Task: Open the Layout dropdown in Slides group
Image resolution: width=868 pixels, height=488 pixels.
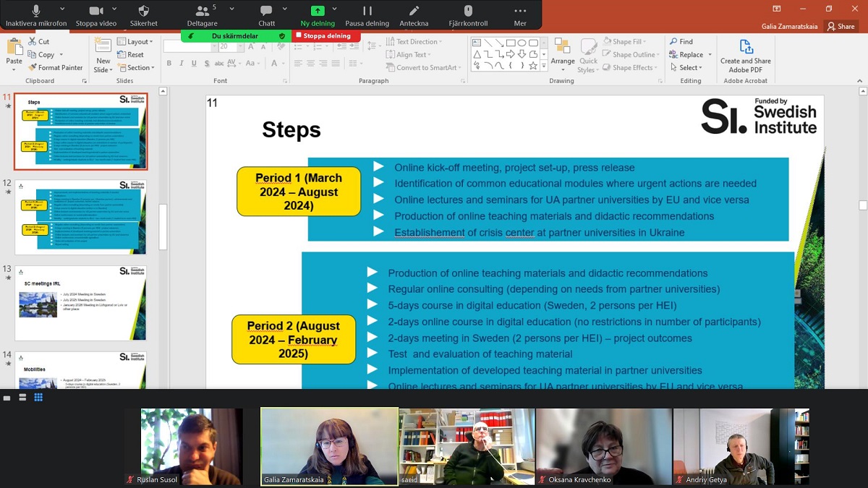Action: pos(135,42)
